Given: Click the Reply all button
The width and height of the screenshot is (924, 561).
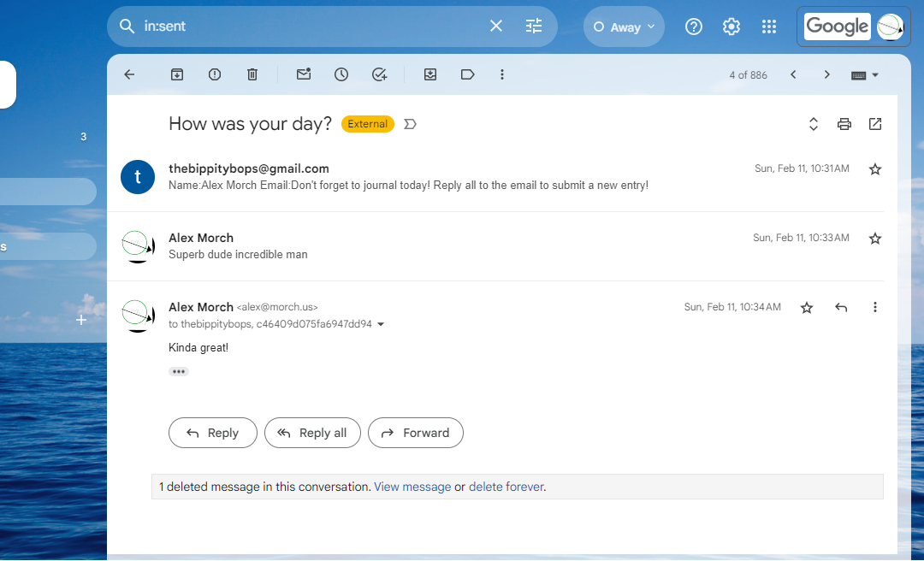Looking at the screenshot, I should coord(312,433).
